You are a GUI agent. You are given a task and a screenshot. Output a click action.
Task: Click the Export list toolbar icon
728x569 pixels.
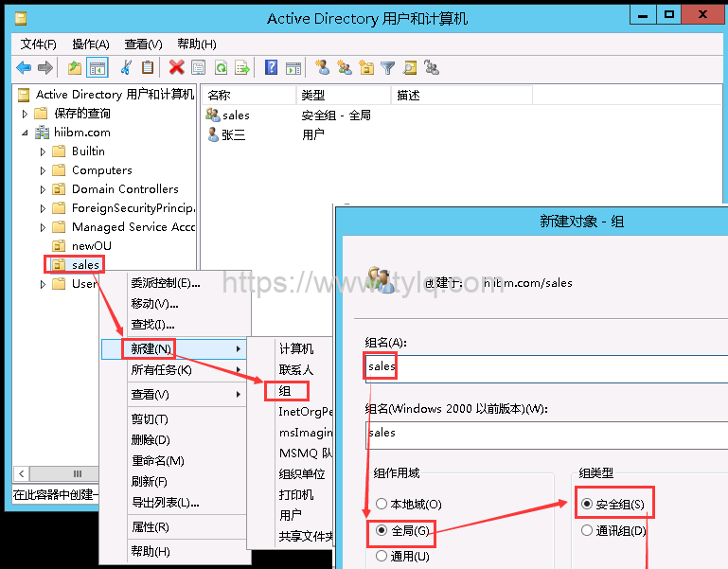click(242, 68)
